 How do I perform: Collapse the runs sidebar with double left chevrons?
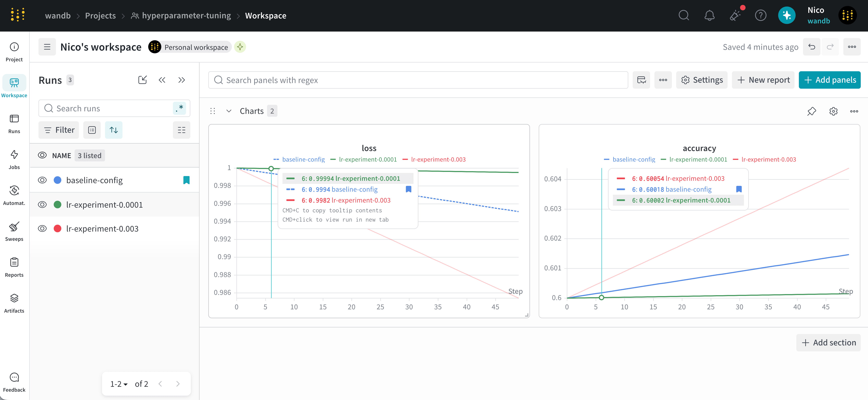(162, 80)
